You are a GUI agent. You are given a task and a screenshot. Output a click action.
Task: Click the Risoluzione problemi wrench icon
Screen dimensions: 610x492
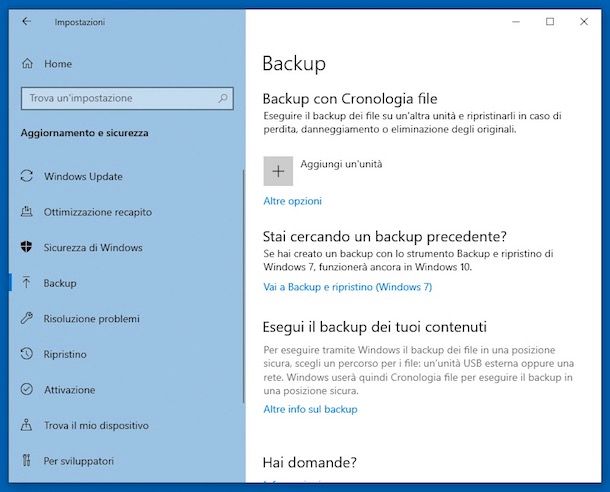(26, 318)
